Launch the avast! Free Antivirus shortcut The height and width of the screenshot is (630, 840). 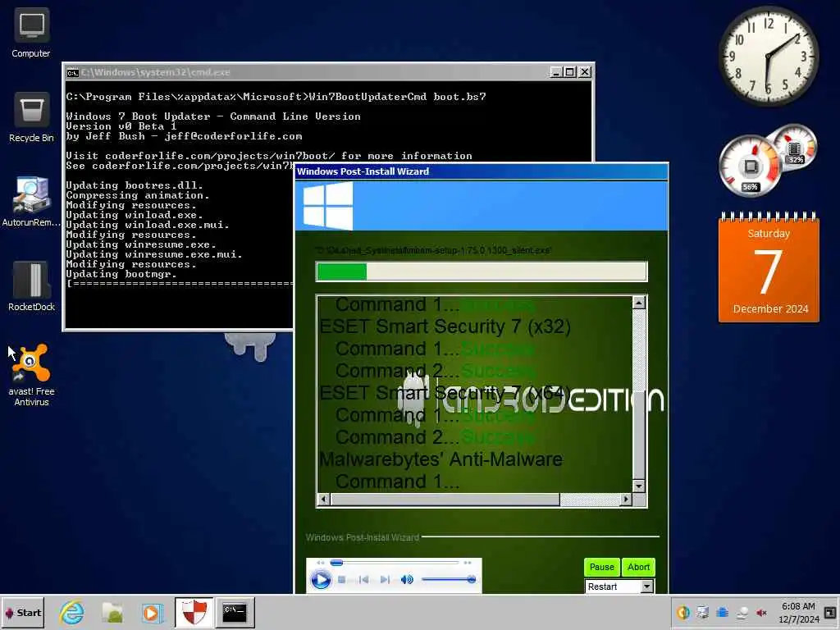[31, 375]
